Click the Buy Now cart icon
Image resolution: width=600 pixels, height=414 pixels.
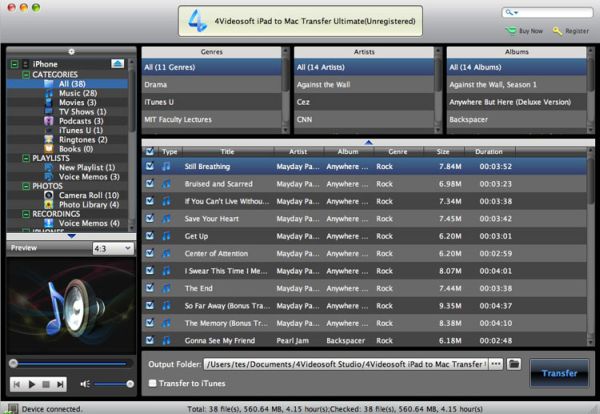511,31
